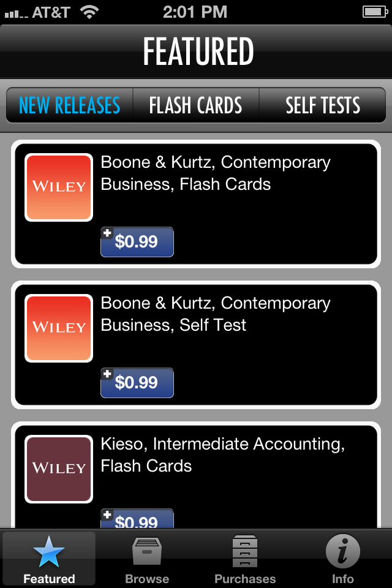Tap the Info circle icon
Viewport: 392px width, 588px height.
coord(342,551)
